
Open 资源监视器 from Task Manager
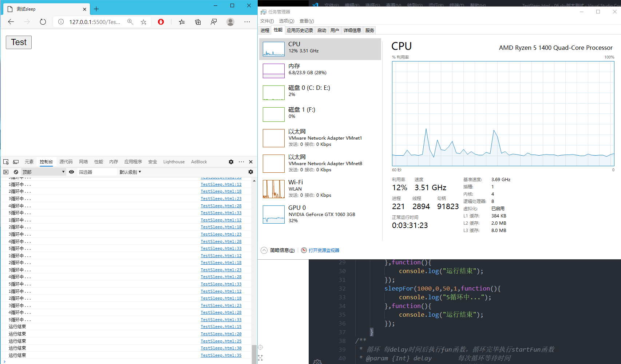(324, 250)
